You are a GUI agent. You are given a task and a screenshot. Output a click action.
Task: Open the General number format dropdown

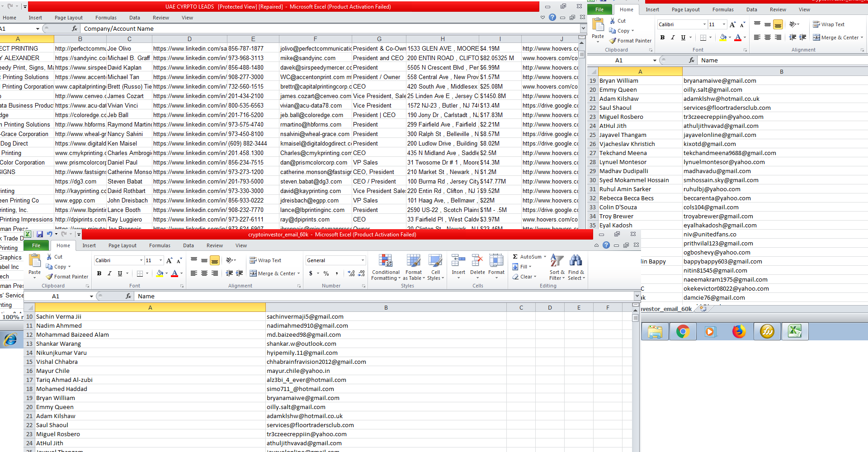coord(363,260)
